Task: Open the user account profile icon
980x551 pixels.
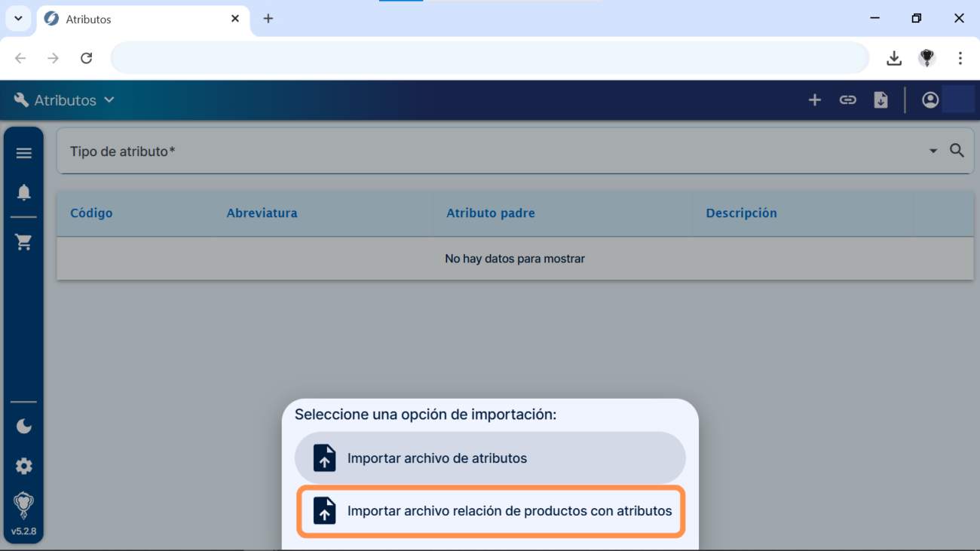Action: pos(929,99)
